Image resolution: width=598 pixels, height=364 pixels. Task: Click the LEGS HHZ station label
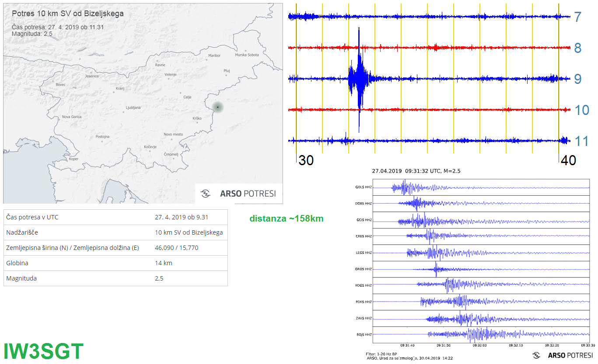click(x=364, y=253)
